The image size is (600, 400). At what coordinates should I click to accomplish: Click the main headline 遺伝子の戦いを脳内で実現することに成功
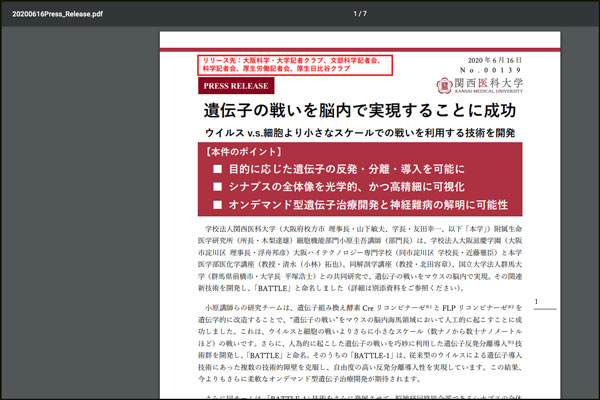345,110
